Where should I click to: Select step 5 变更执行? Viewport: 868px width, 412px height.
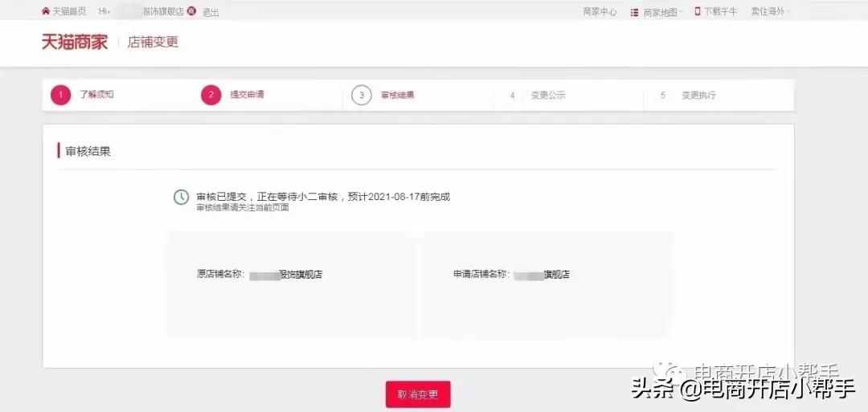click(687, 95)
